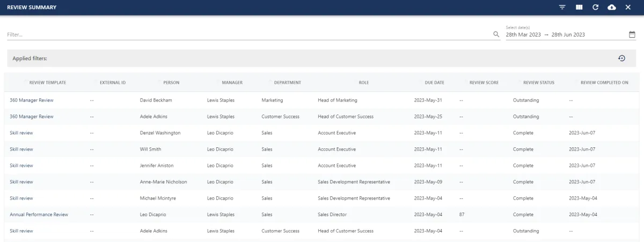Sort by Role column header
644x242 pixels.
coord(364,83)
